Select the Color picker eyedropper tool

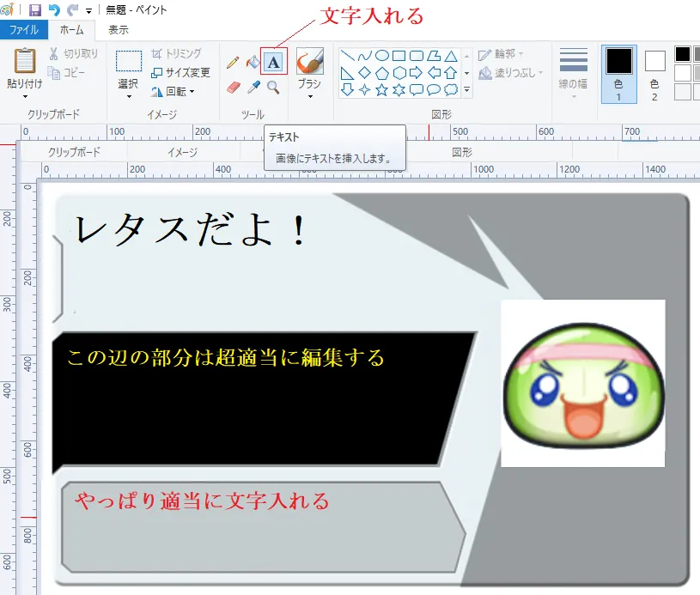click(x=253, y=87)
